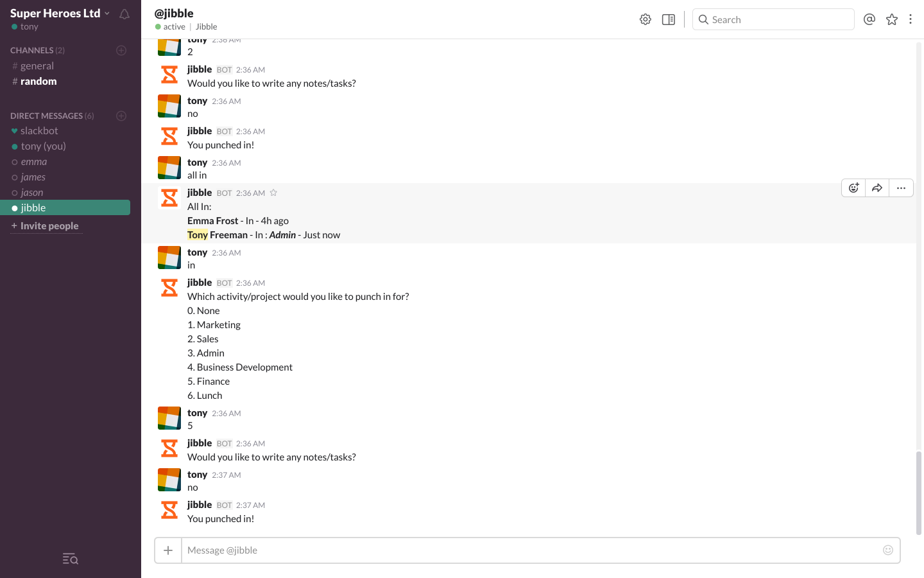Click the attach file plus button
Viewport: 924px width, 578px height.
coord(168,550)
